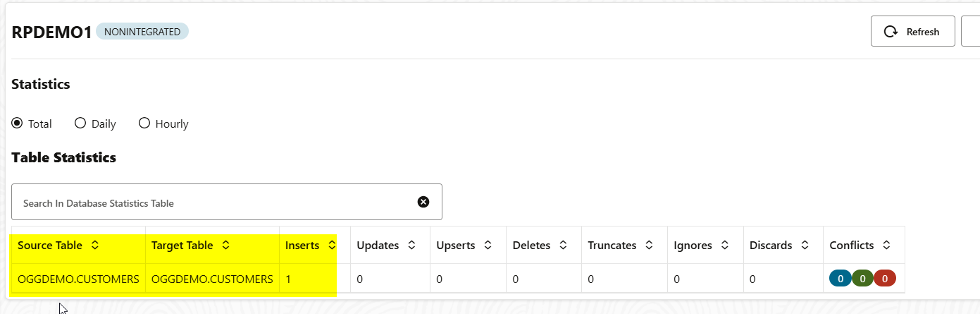Sort by Target Table column arrows

point(225,246)
